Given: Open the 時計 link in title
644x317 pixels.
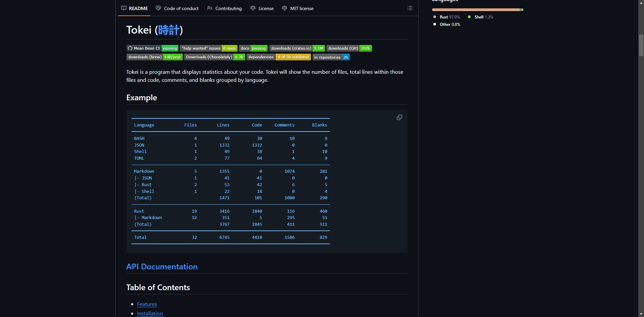Looking at the screenshot, I should (x=169, y=30).
